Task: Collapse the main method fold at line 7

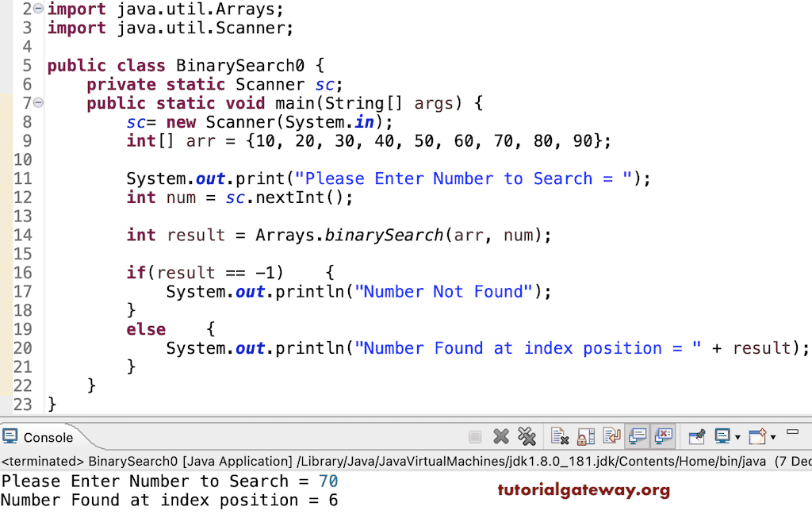Action: [x=36, y=102]
